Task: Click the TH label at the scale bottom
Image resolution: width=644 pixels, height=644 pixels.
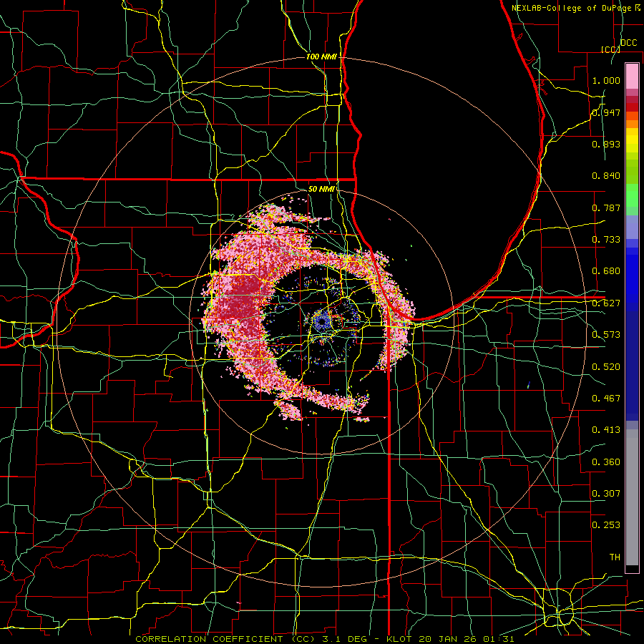Action: (x=615, y=557)
